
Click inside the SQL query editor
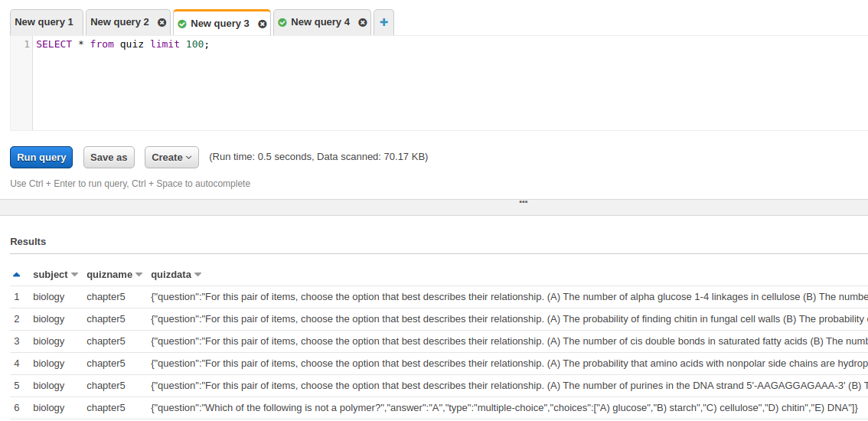[x=449, y=83]
